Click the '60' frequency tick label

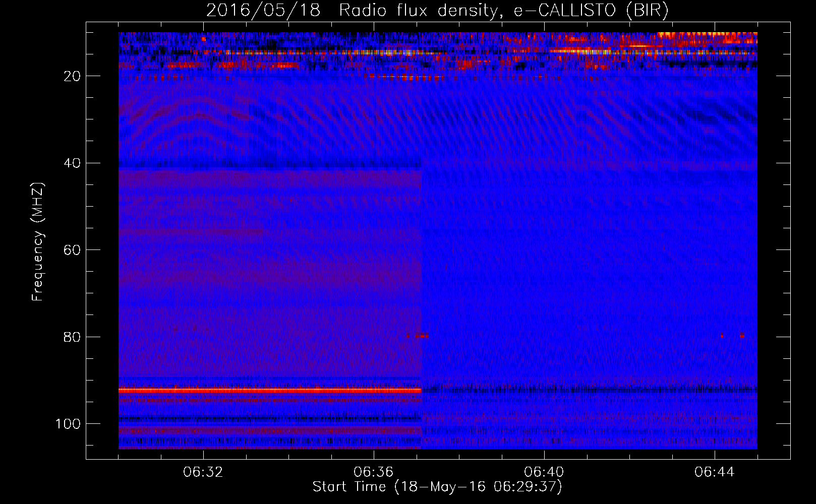pyautogui.click(x=73, y=250)
